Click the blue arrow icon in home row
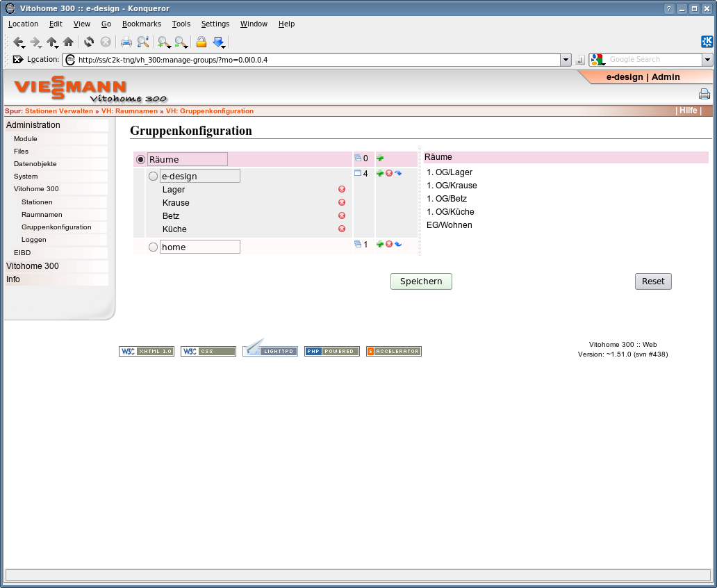Viewport: 717px width, 588px height. coord(398,244)
